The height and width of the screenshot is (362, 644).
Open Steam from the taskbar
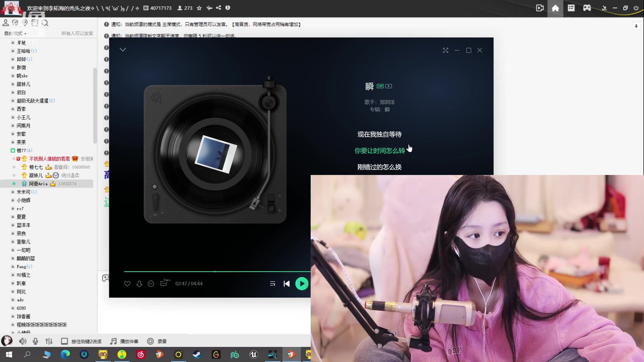[x=197, y=354]
